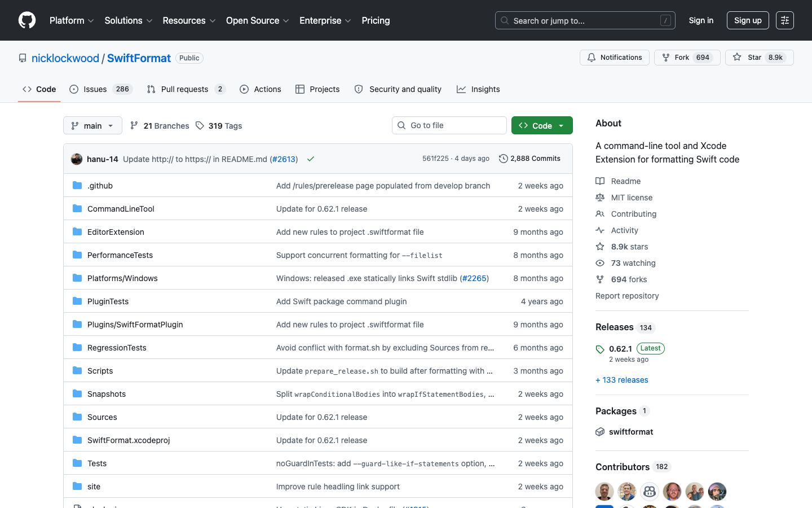Click the fork icon beside 694 forks
812x508 pixels.
click(x=600, y=279)
